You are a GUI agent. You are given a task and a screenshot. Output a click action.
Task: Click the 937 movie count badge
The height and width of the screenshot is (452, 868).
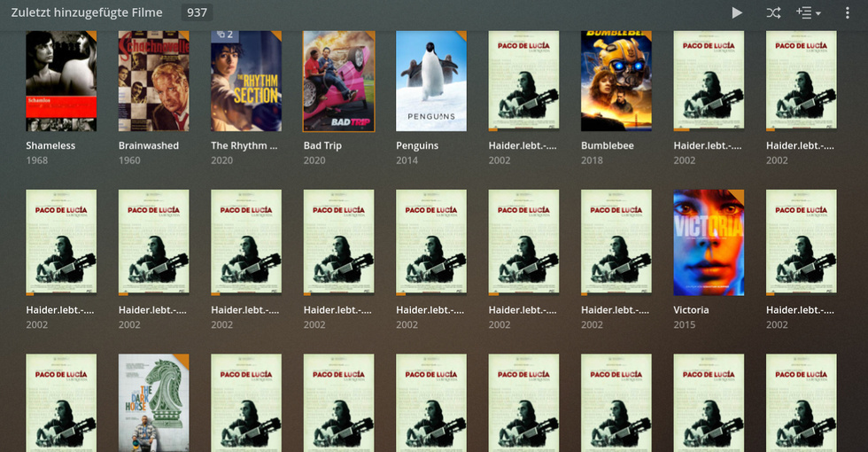pyautogui.click(x=197, y=12)
